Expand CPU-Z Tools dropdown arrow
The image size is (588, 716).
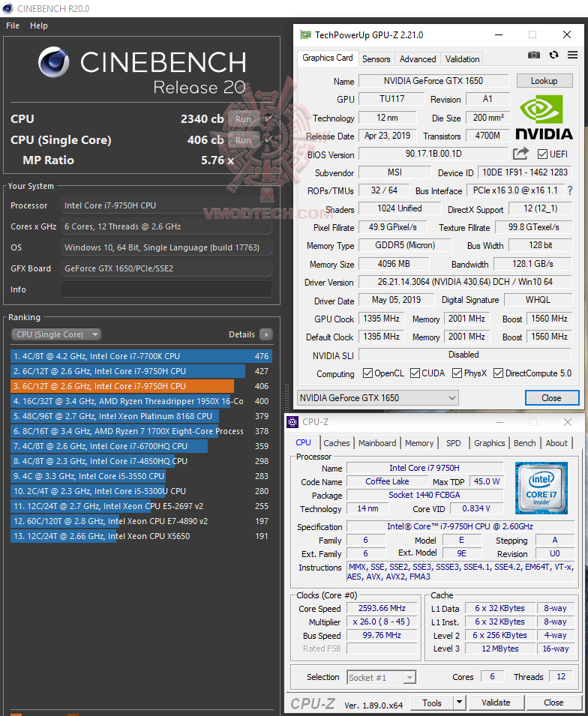(460, 703)
